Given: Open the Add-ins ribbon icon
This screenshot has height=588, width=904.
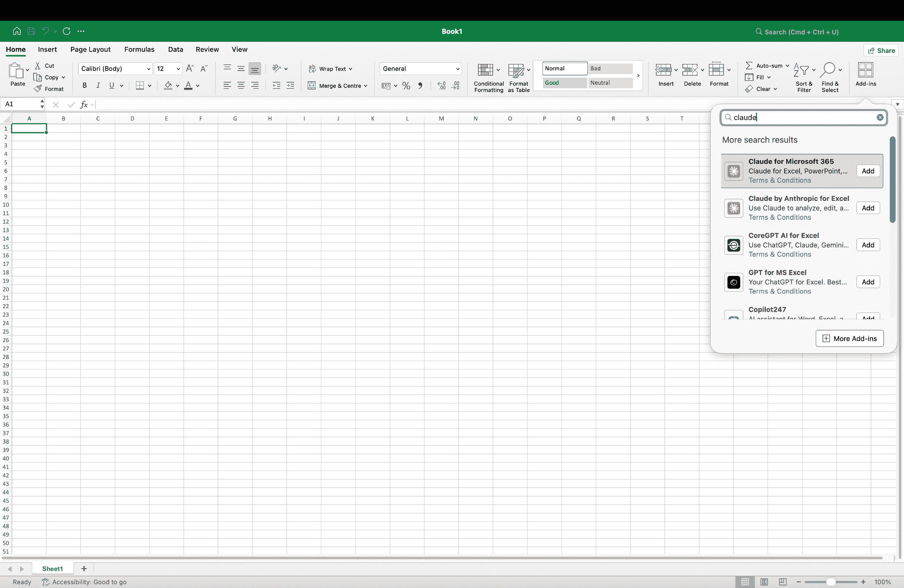Looking at the screenshot, I should click(866, 74).
